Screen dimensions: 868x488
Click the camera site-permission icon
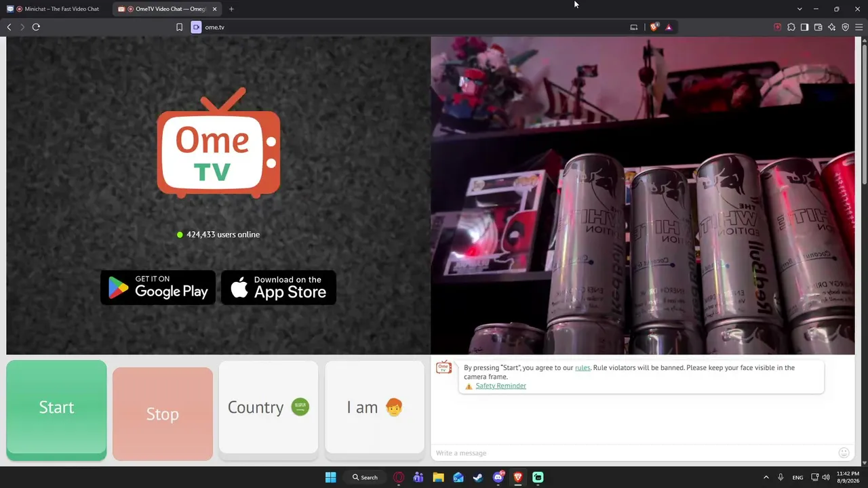[196, 27]
